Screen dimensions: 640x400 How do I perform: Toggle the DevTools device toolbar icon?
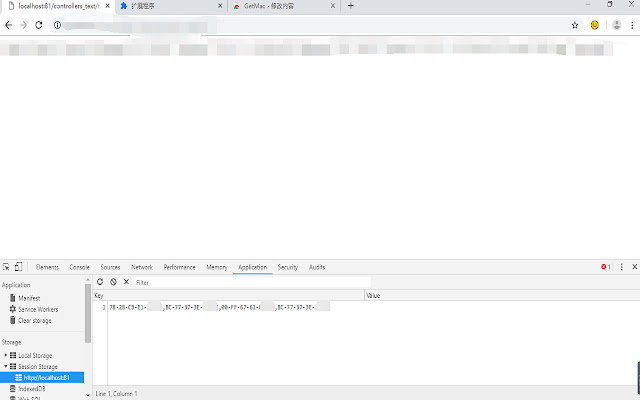pyautogui.click(x=18, y=267)
